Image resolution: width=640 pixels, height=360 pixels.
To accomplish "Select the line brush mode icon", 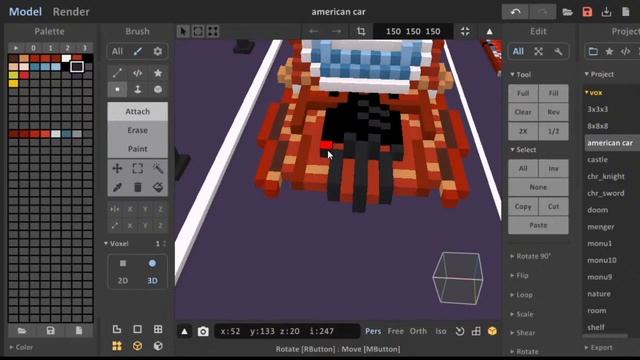I will coord(117,73).
